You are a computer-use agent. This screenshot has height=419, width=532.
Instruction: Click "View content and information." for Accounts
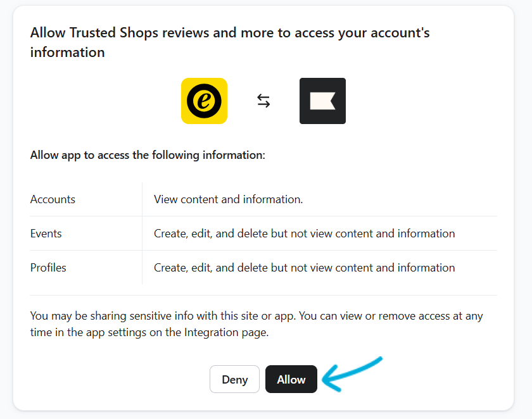(229, 199)
